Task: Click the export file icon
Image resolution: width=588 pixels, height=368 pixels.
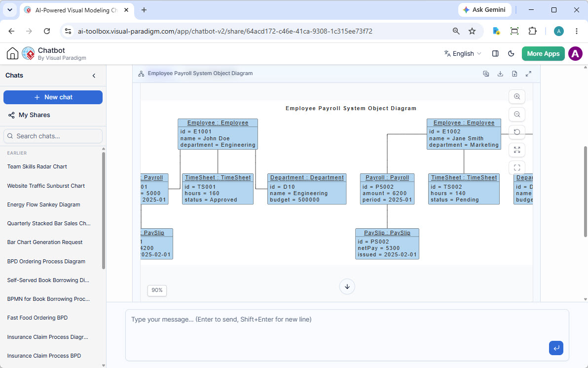Action: pos(514,74)
